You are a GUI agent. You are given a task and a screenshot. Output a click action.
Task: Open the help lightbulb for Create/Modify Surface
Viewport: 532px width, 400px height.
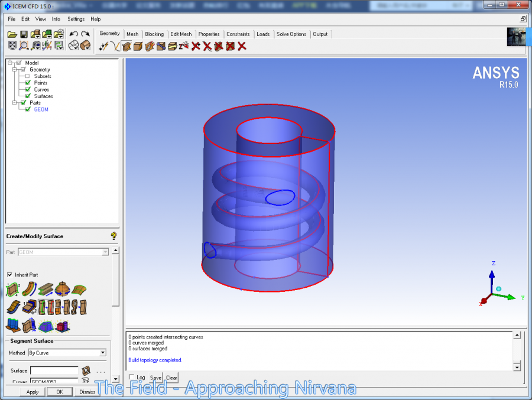point(113,236)
